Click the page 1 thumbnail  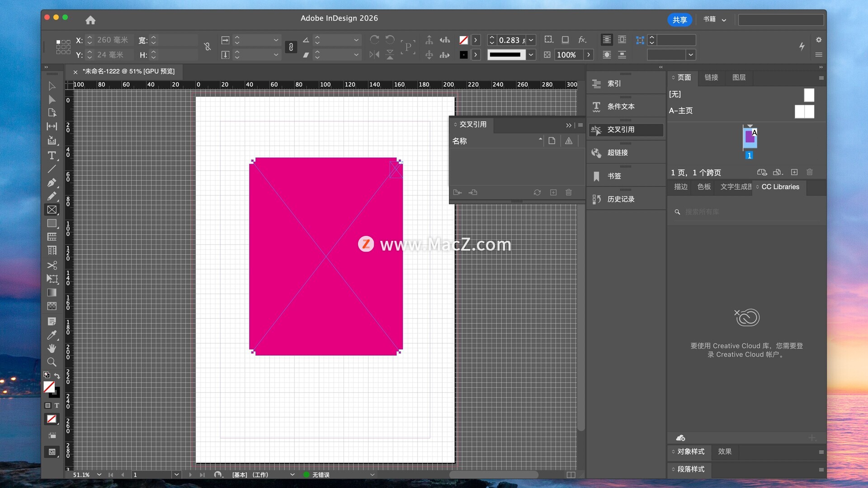point(750,137)
